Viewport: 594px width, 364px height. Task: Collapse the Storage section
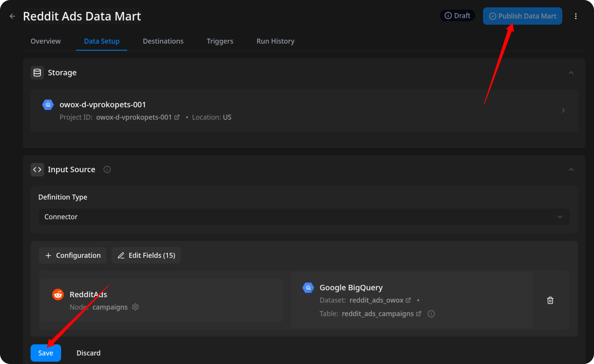click(571, 73)
